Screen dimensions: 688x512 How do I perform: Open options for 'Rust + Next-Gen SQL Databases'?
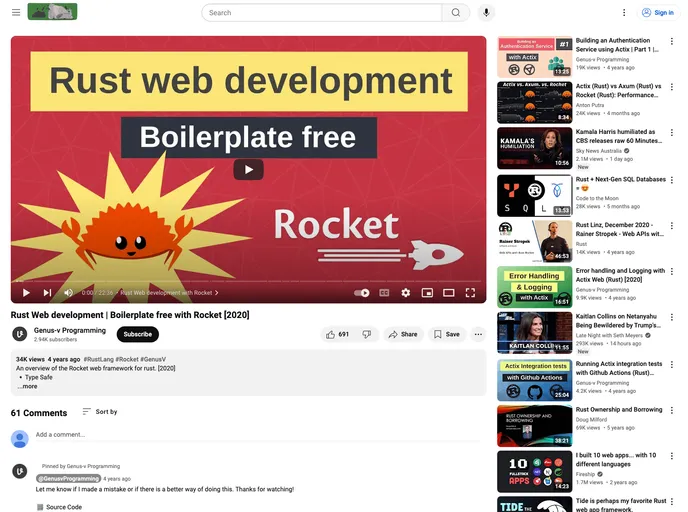click(x=672, y=180)
